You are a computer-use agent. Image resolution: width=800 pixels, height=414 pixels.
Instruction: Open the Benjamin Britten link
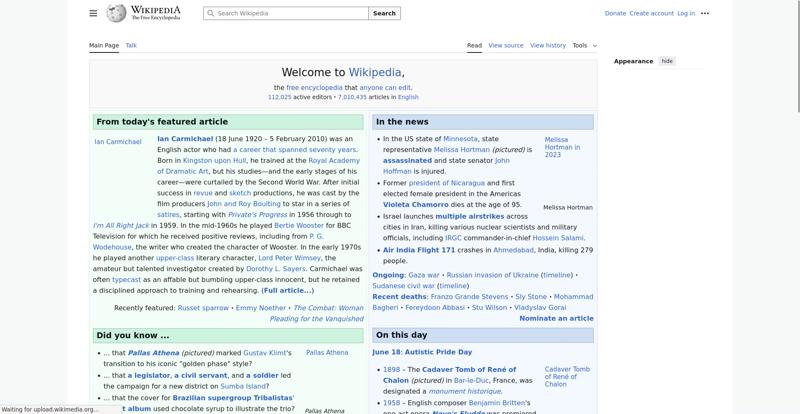pyautogui.click(x=496, y=403)
